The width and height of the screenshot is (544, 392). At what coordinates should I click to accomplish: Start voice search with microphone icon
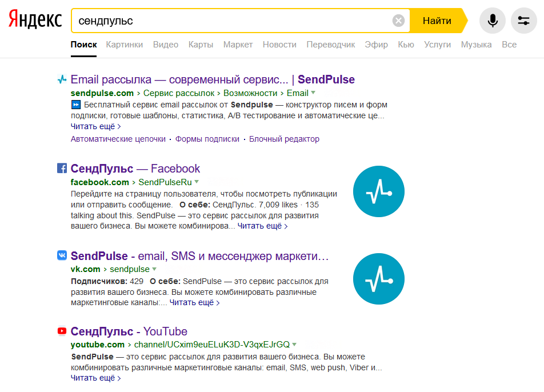493,21
